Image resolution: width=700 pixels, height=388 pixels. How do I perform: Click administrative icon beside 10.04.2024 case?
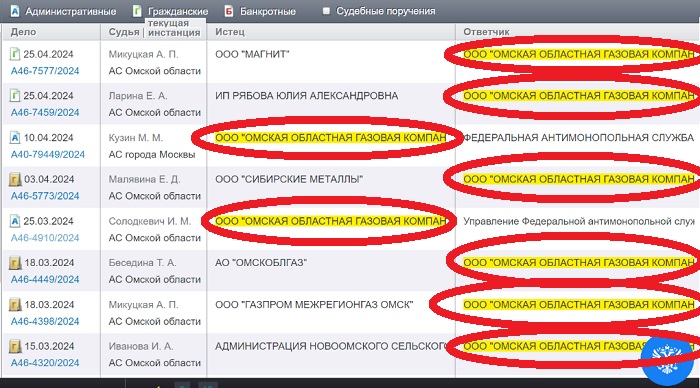(x=15, y=138)
